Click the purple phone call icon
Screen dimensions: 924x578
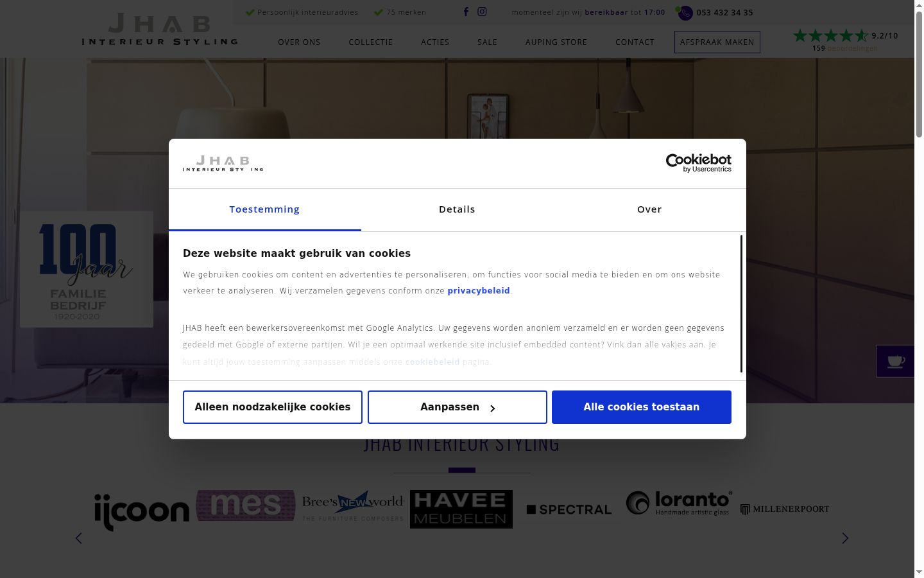685,13
